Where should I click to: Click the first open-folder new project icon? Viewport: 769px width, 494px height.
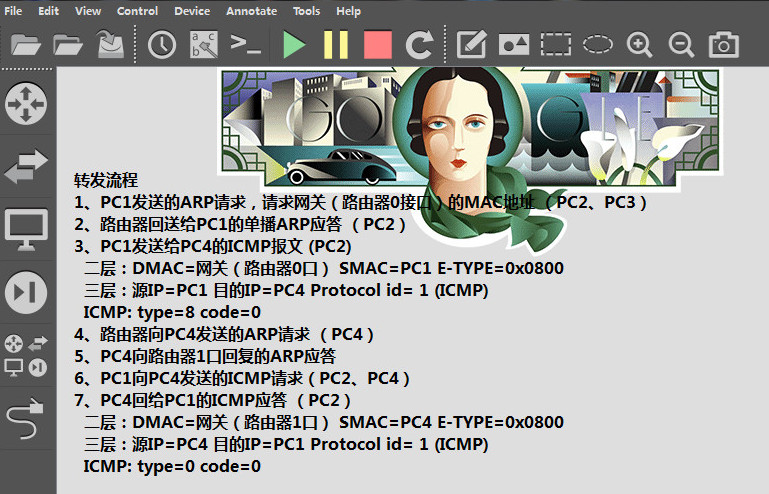26,45
